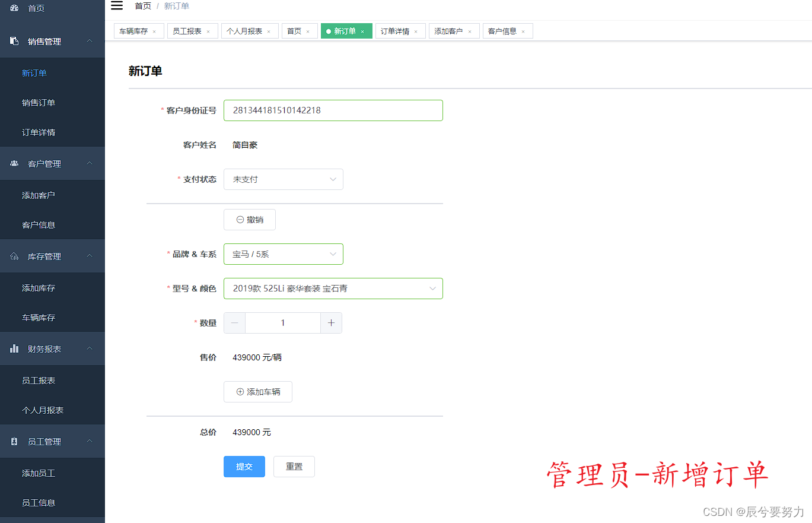The height and width of the screenshot is (523, 812).
Task: Click the 提交 submit button
Action: (x=244, y=467)
